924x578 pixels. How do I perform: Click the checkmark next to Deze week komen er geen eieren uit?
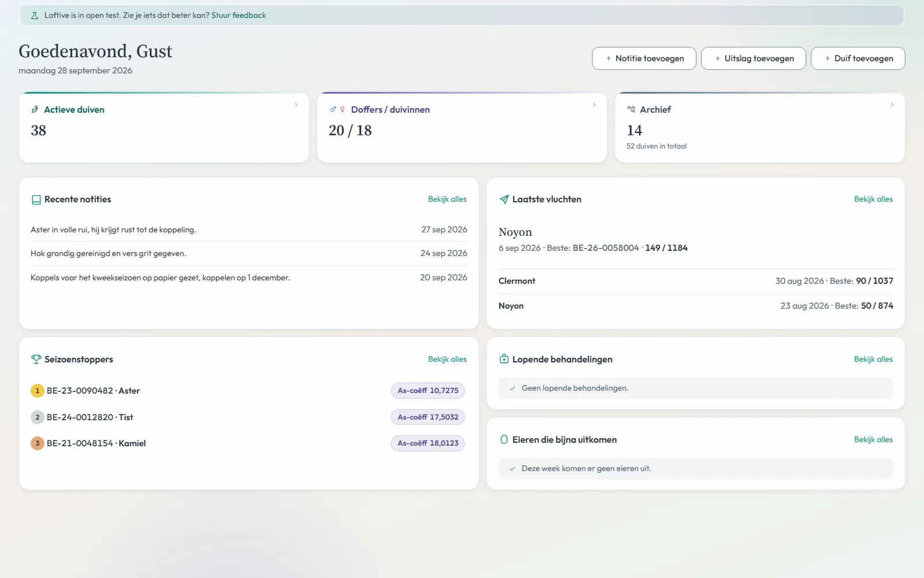pos(512,469)
